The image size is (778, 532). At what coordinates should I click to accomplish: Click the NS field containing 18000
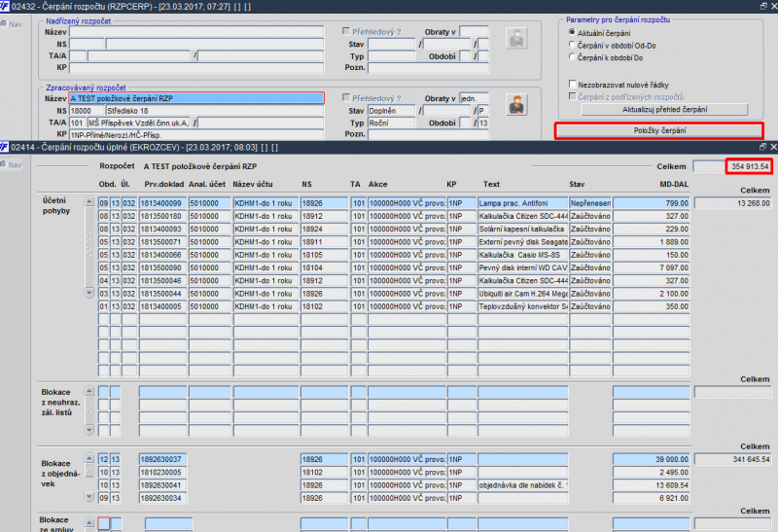[x=87, y=111]
